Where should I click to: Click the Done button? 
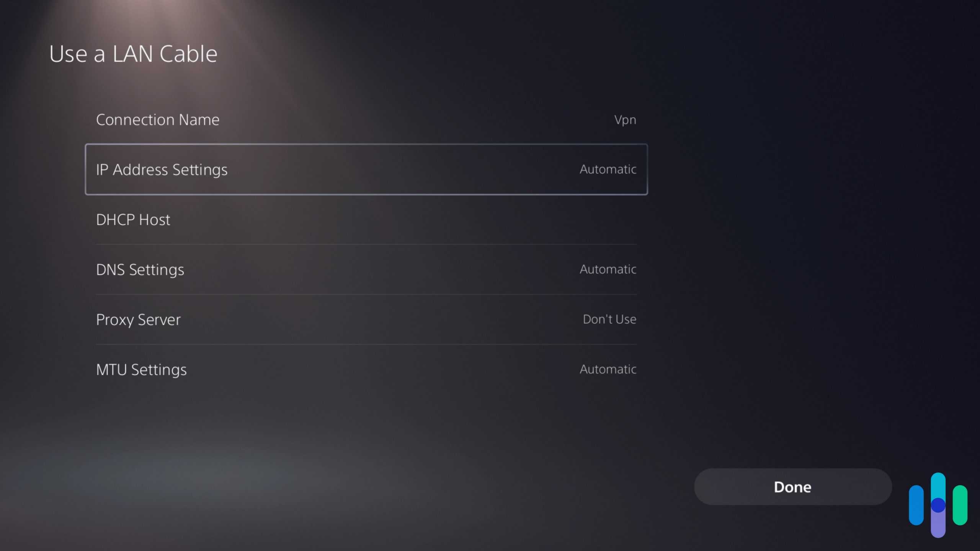tap(793, 487)
